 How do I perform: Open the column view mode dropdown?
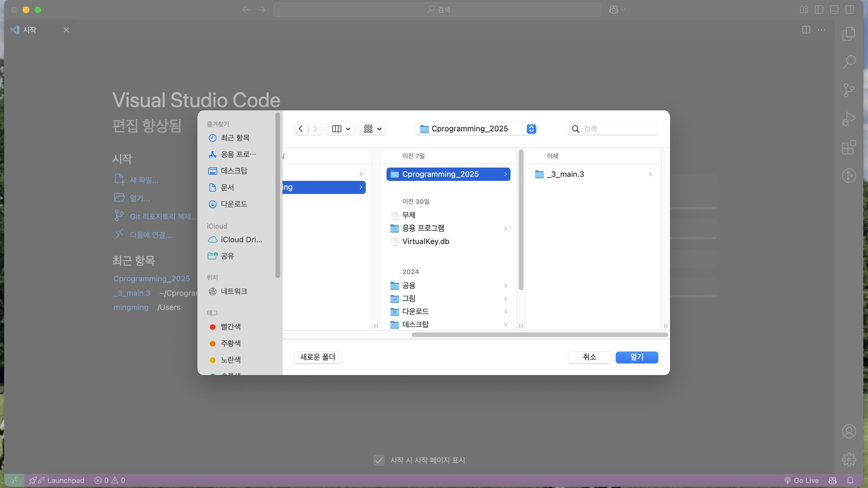tap(340, 129)
